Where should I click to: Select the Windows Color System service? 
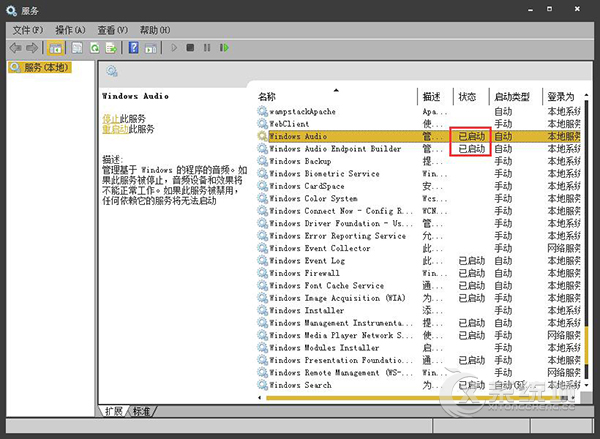[419, 198]
